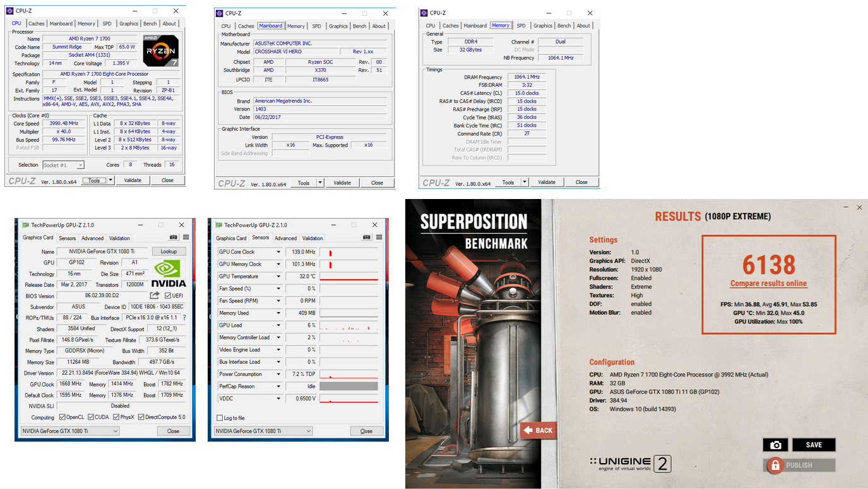Click the SAVE button in Superposition
Screen dimensions: 868x489
click(x=814, y=445)
